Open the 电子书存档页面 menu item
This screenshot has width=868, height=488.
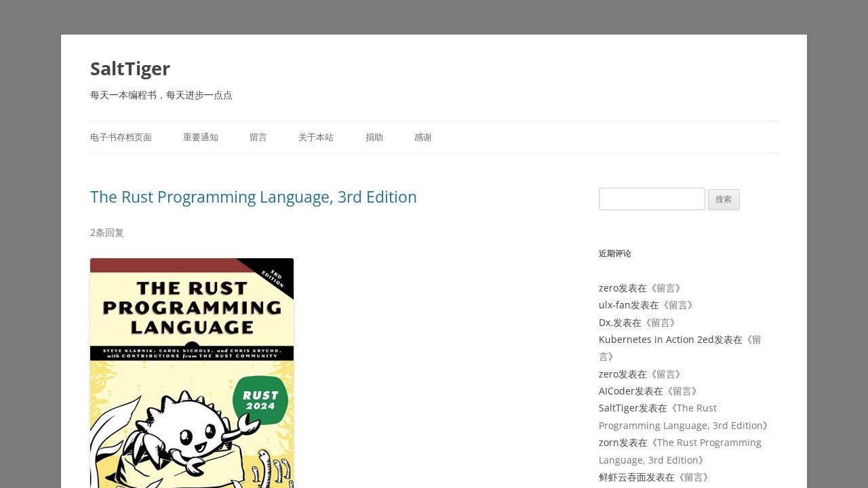[121, 138]
